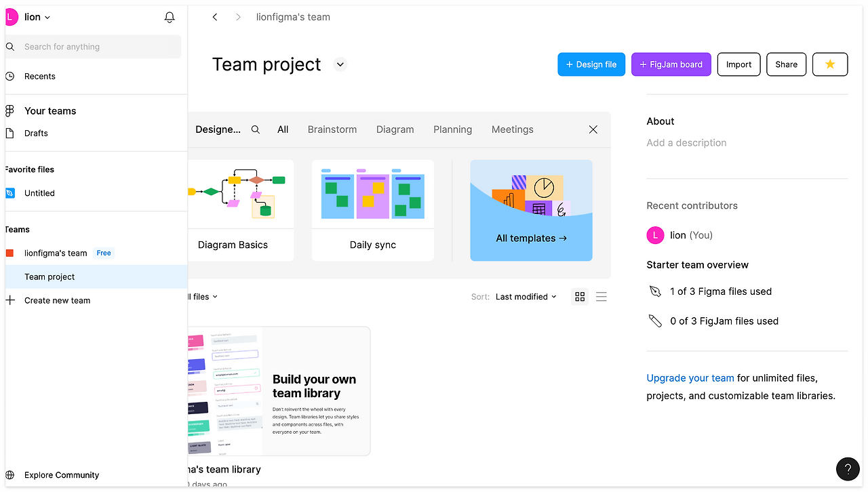The width and height of the screenshot is (868, 492).
Task: Open the Daily sync template
Action: 373,210
